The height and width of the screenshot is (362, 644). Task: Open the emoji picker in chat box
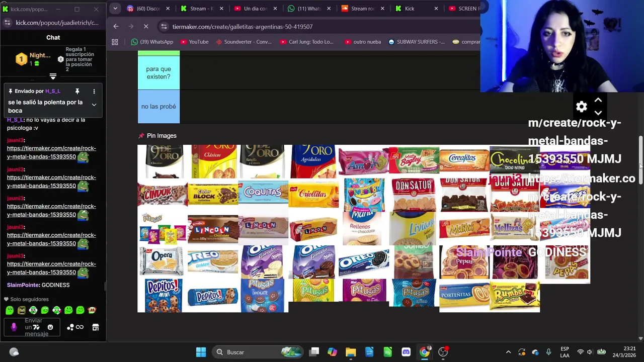(50, 327)
